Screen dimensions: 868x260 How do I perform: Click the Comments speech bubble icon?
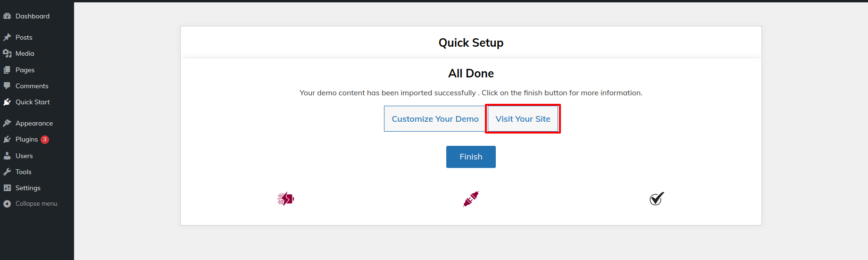pyautogui.click(x=7, y=86)
